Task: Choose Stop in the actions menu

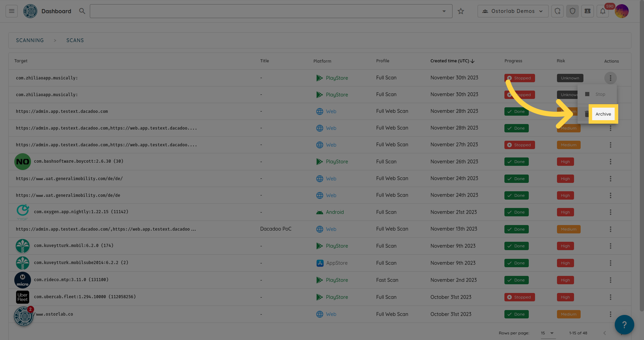Action: (x=600, y=94)
